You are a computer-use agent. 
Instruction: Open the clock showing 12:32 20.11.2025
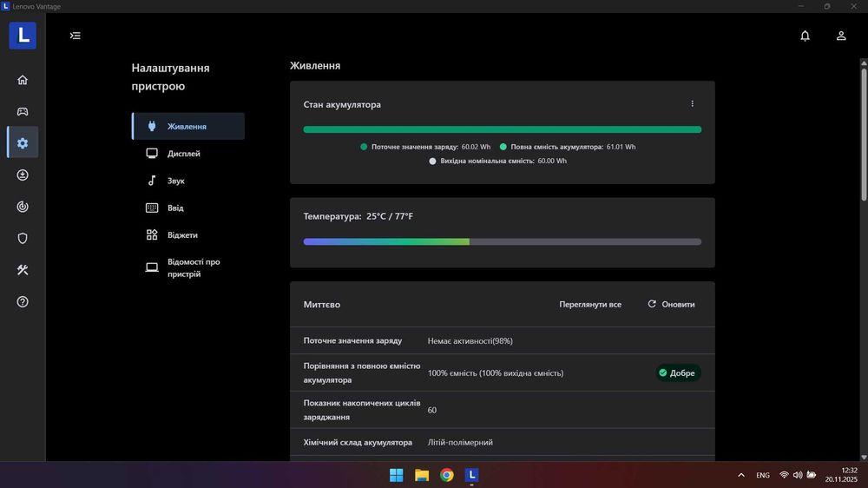[841, 475]
